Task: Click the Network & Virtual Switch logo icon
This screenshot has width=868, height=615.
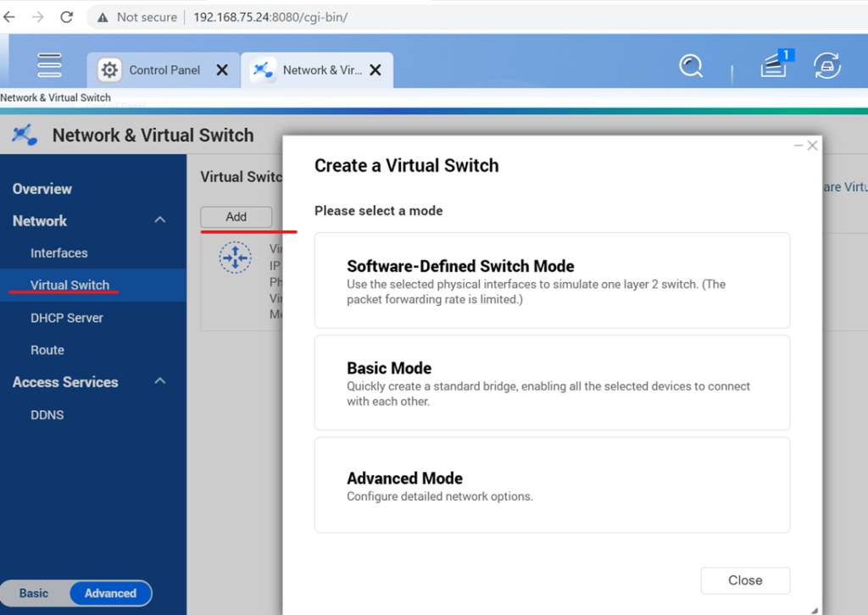Action: (x=25, y=135)
